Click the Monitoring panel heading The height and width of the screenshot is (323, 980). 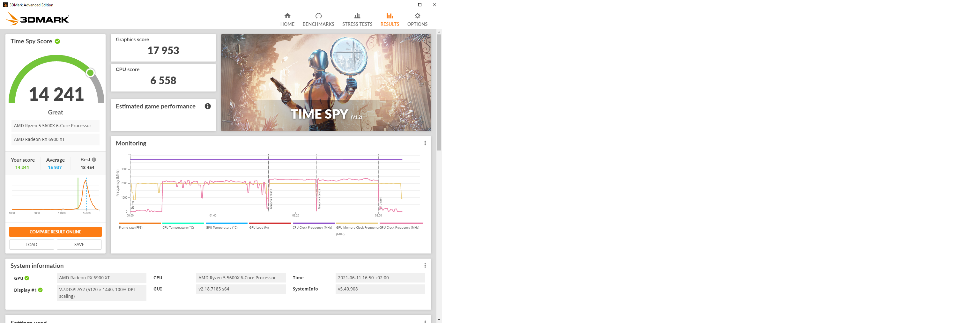coord(131,143)
